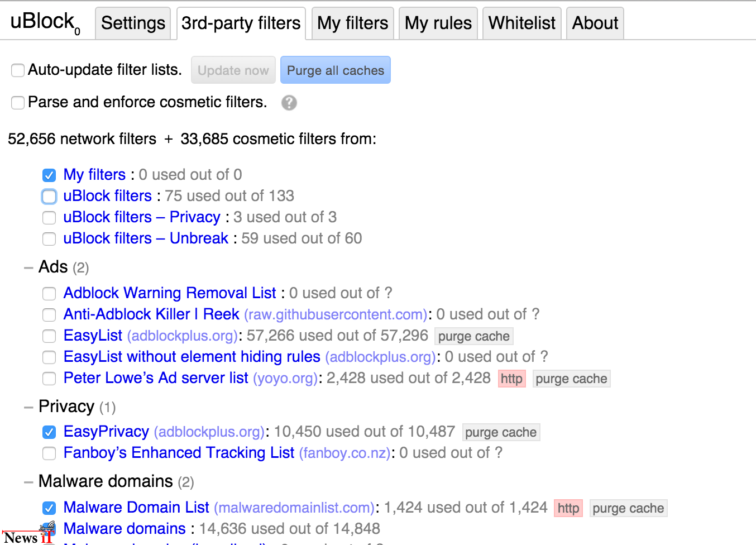
Task: Check the uBlock filters checkbox
Action: 49,197
